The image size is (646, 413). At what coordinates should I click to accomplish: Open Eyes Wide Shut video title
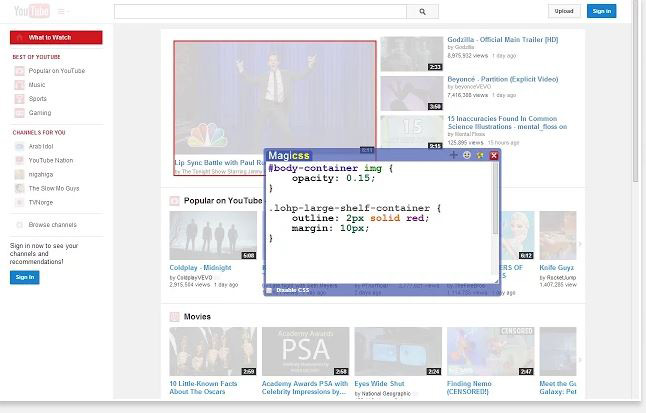[379, 384]
